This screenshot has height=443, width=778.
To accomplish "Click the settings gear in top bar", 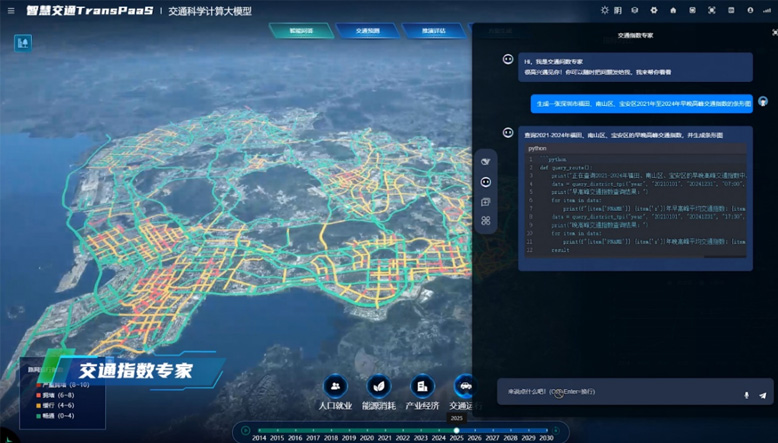I will tap(654, 10).
